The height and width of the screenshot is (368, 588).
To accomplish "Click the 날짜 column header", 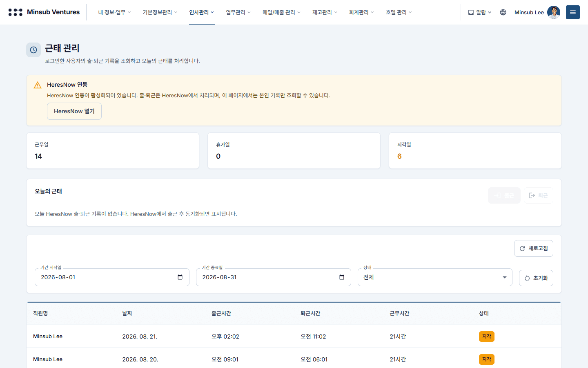I will [127, 313].
